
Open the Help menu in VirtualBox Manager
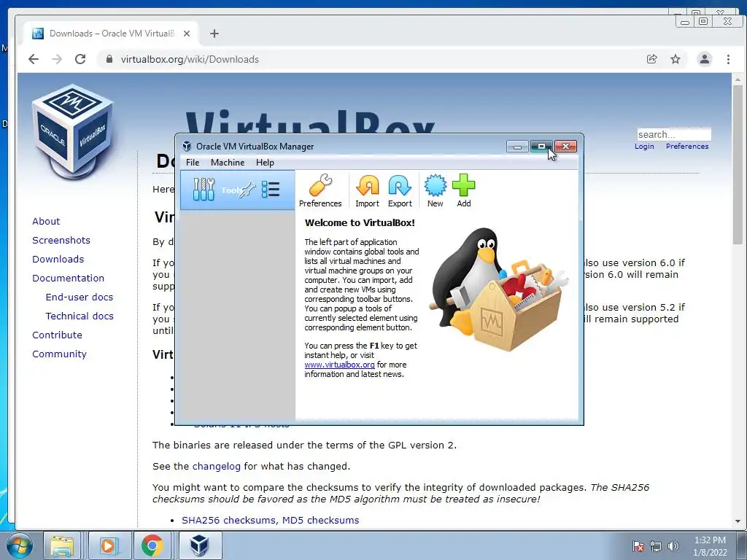click(265, 163)
